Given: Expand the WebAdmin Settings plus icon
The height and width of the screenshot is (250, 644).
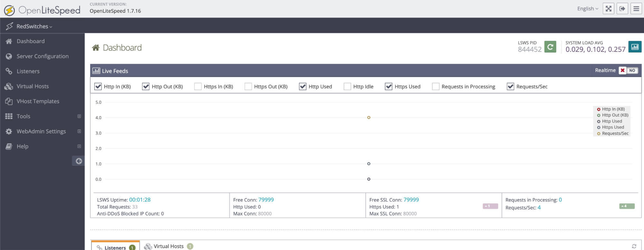Looking at the screenshot, I should tap(79, 131).
